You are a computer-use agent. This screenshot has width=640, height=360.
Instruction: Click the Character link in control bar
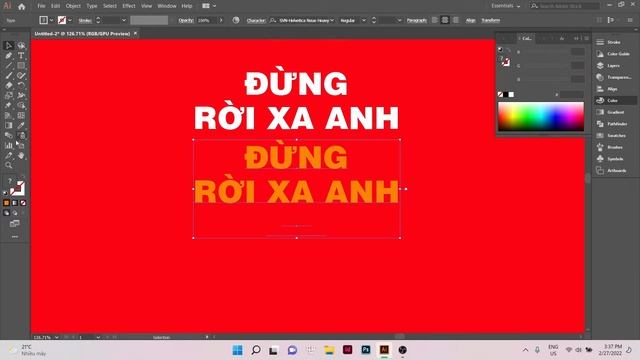click(x=256, y=20)
